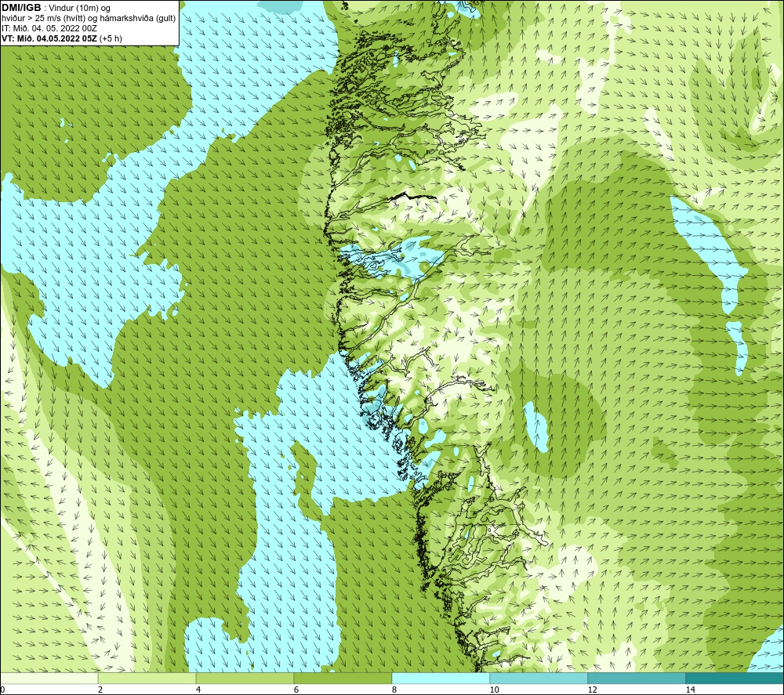This screenshot has height=695, width=784.
Task: Click the 0–2 m/s palest color bar segment
Action: (49, 678)
